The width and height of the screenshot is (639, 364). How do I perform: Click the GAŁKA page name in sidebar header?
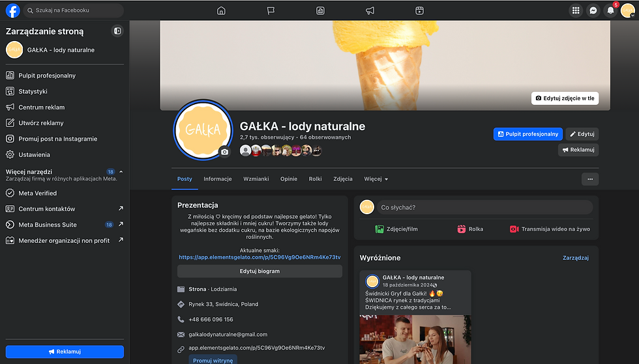[61, 50]
